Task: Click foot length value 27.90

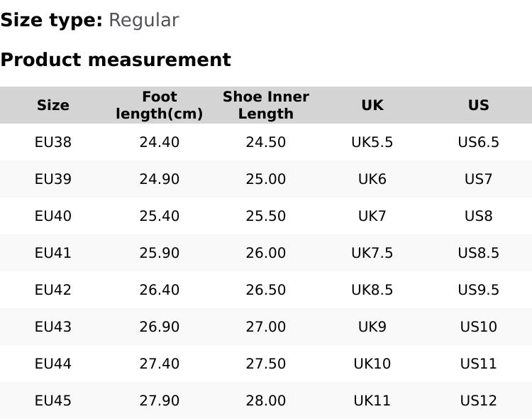Action: [x=160, y=401]
